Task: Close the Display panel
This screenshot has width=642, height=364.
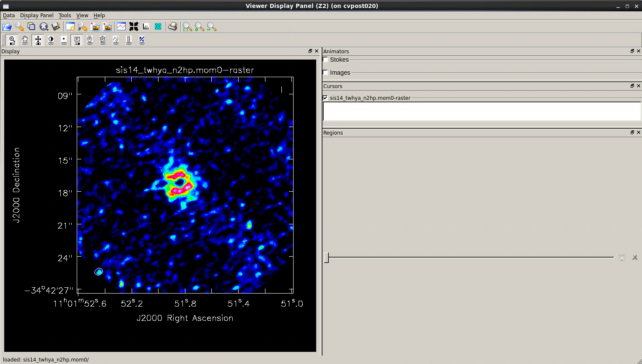Action: pyautogui.click(x=317, y=51)
